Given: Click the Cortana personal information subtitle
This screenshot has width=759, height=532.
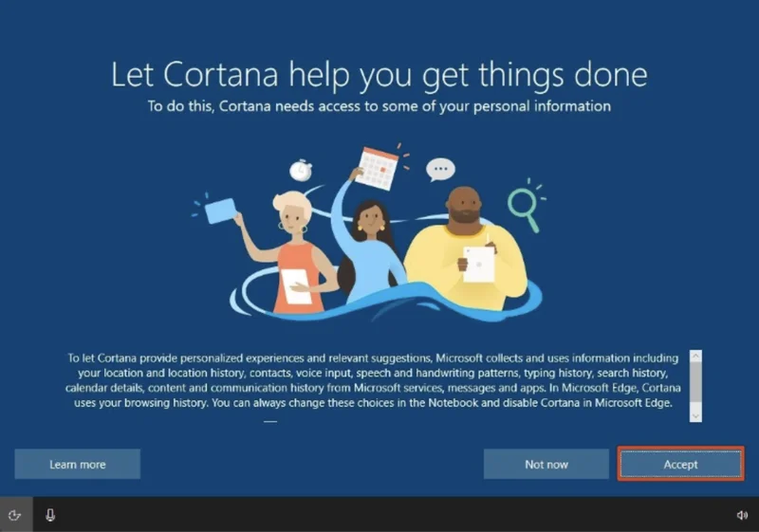Looking at the screenshot, I should pyautogui.click(x=379, y=106).
